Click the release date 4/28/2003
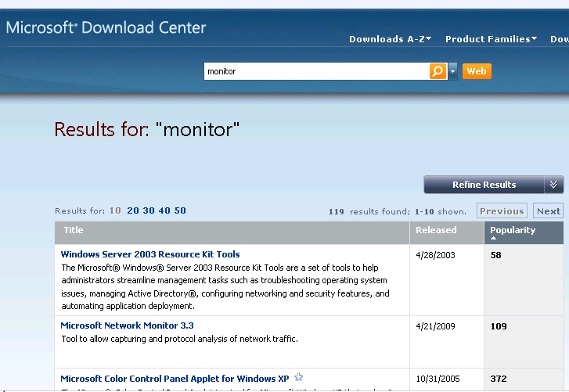Screen dimensions: 569x392 click(435, 255)
